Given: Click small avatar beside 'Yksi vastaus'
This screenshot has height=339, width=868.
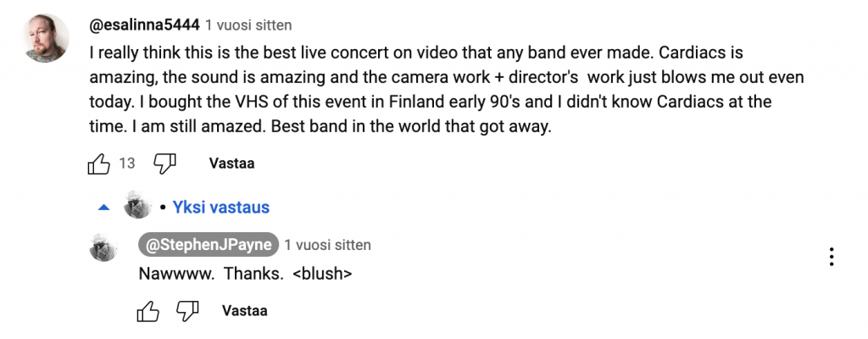Looking at the screenshot, I should coord(137,206).
